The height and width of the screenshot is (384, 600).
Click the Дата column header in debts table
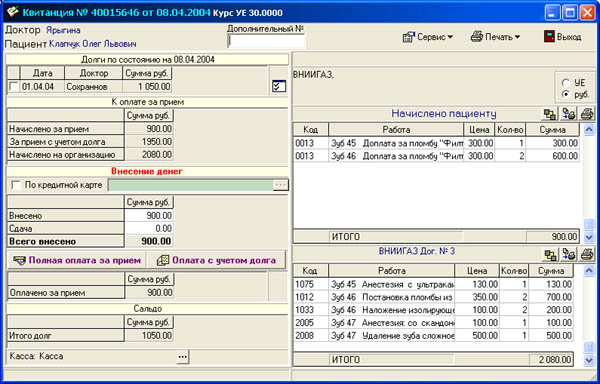tap(42, 73)
